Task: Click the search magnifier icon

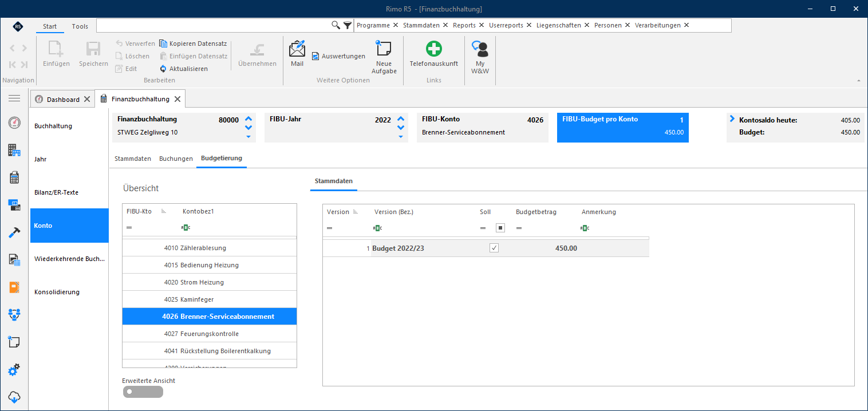Action: [x=336, y=25]
